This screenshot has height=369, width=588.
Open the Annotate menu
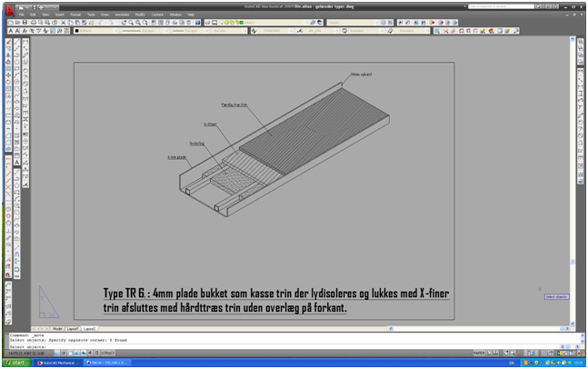click(x=122, y=15)
